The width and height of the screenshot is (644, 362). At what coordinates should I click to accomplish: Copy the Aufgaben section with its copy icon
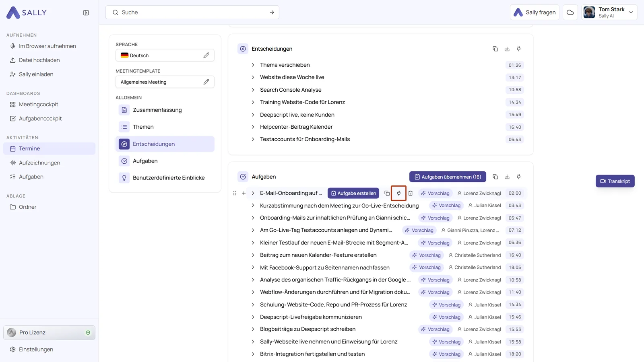495,177
